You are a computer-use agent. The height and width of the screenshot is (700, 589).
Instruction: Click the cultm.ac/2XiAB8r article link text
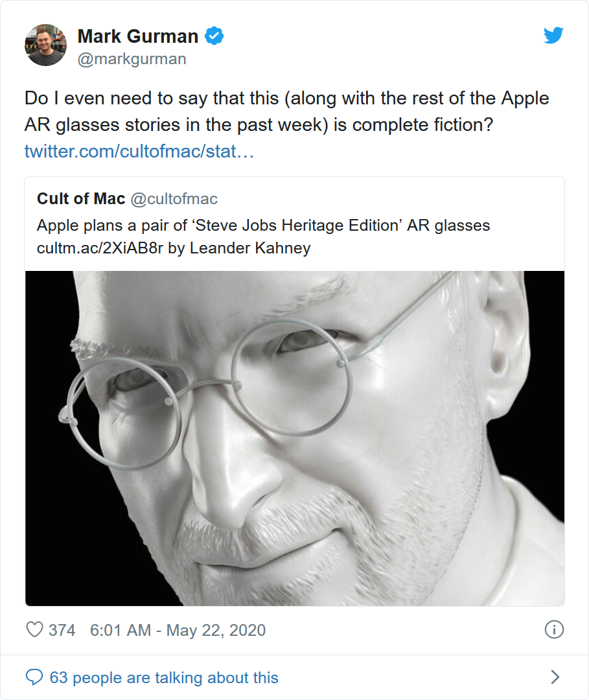pos(100,248)
